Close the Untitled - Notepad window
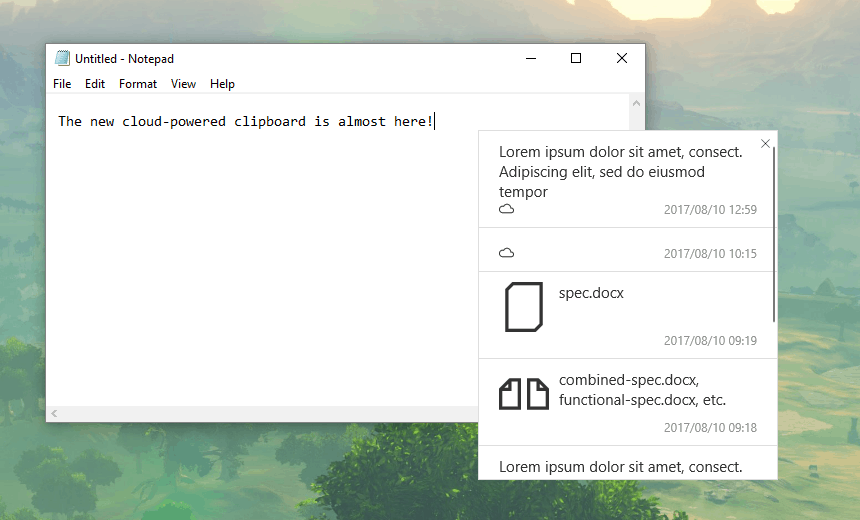 [622, 59]
